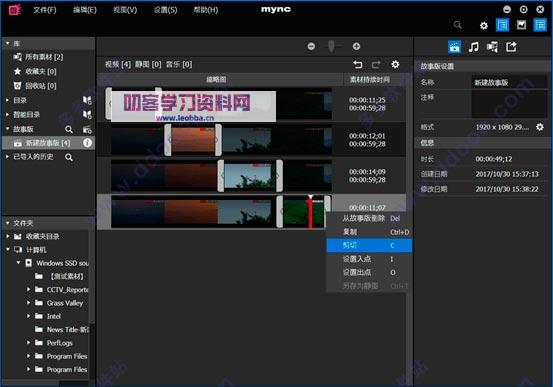Collapse the 文件夹 section arrow
Viewport: 553px width, 387px height.
pos(7,223)
